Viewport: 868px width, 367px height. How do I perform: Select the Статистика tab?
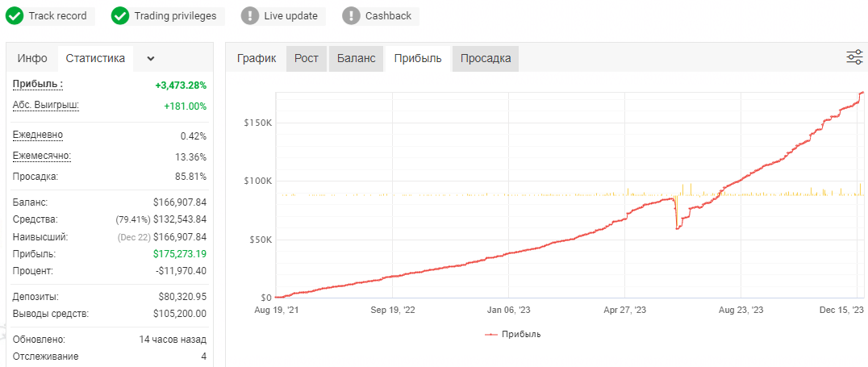[x=95, y=58]
